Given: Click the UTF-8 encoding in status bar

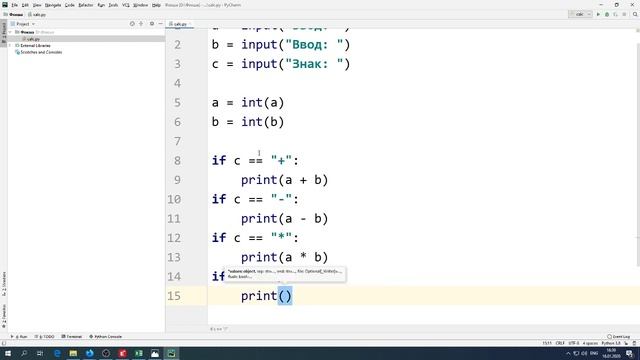Looking at the screenshot, I should pos(573,343).
